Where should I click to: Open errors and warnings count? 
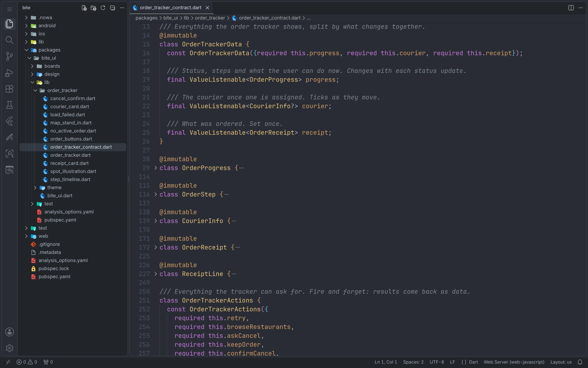(x=27, y=362)
